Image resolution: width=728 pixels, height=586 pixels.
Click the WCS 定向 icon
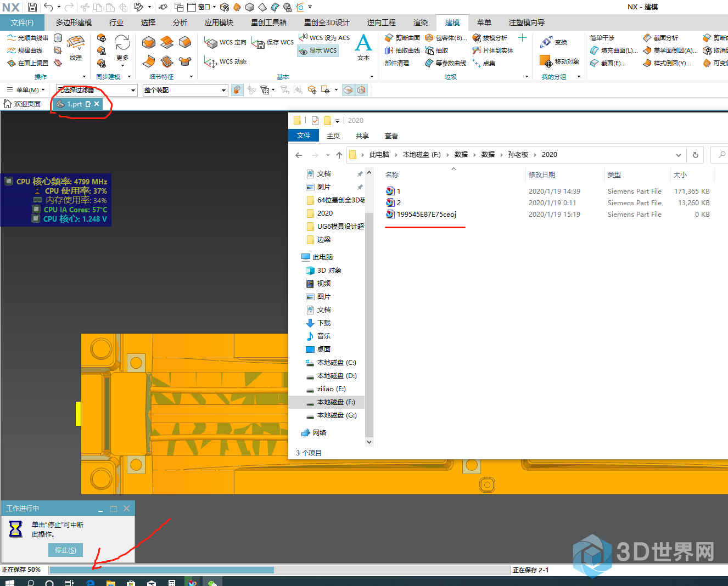(x=225, y=42)
